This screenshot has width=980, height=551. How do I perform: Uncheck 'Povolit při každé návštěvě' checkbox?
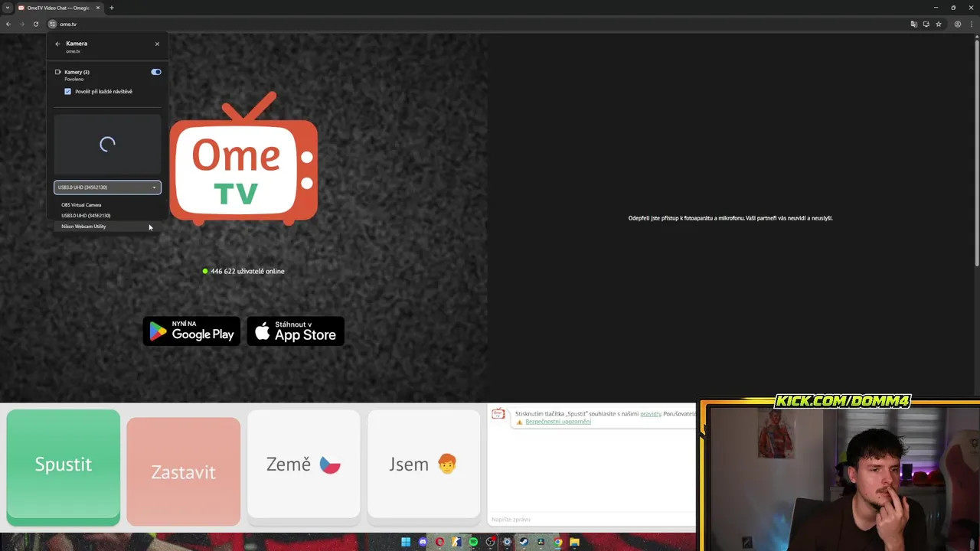point(67,91)
